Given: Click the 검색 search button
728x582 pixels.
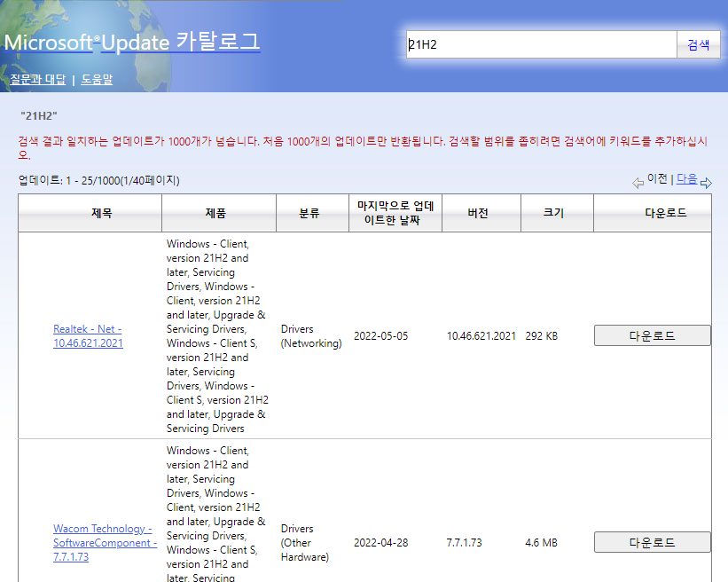Looking at the screenshot, I should [698, 43].
